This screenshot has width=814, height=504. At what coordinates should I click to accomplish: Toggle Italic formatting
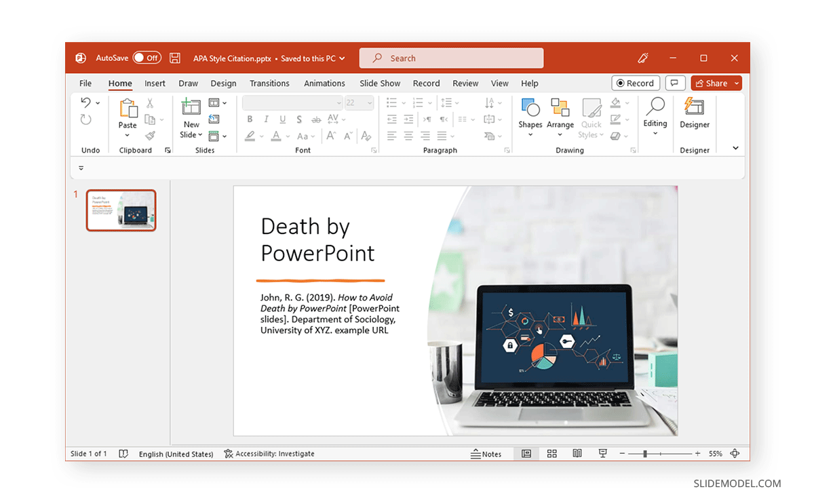pos(266,119)
